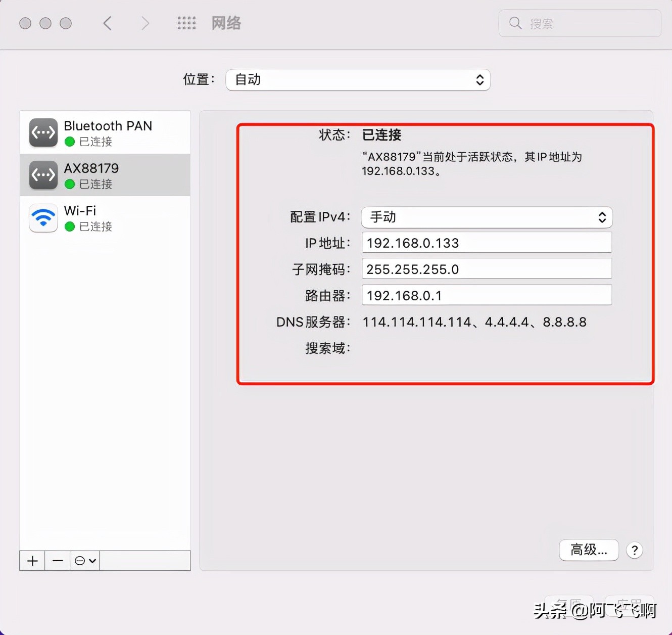Image resolution: width=672 pixels, height=635 pixels.
Task: Open the 位置 location dropdown showing 自动
Action: 358,80
